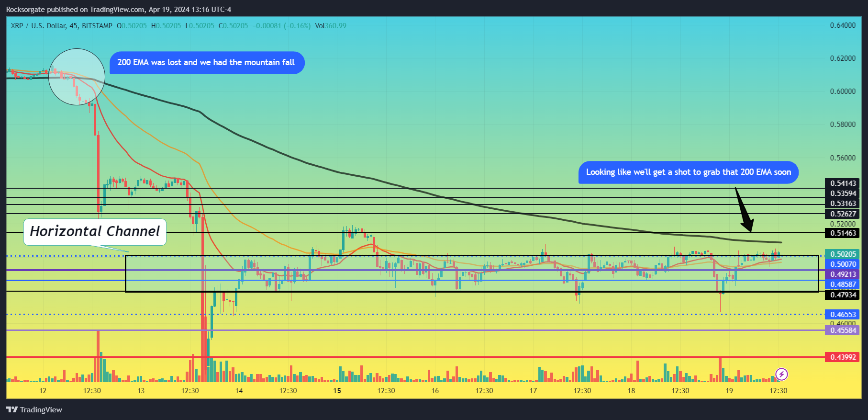Click the open value O0.50205
Viewport: 868px width, 420px height.
(x=132, y=26)
